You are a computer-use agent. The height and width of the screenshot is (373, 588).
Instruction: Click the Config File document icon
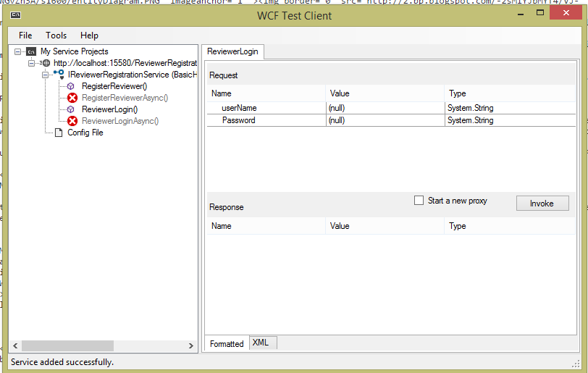pyautogui.click(x=59, y=133)
